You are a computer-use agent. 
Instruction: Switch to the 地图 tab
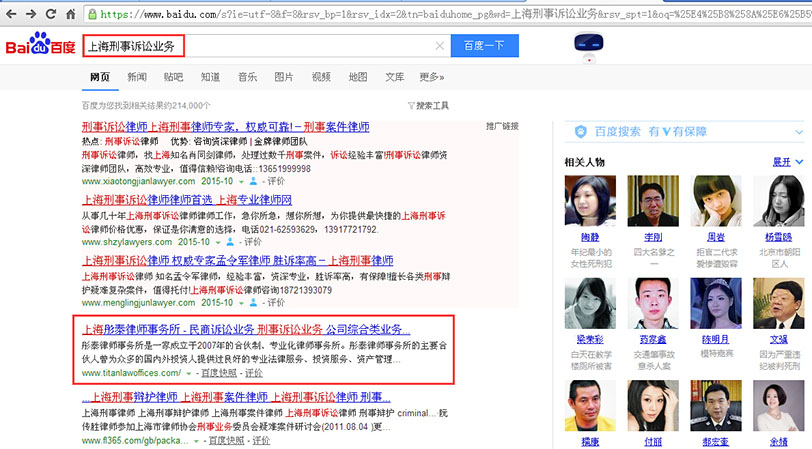358,77
